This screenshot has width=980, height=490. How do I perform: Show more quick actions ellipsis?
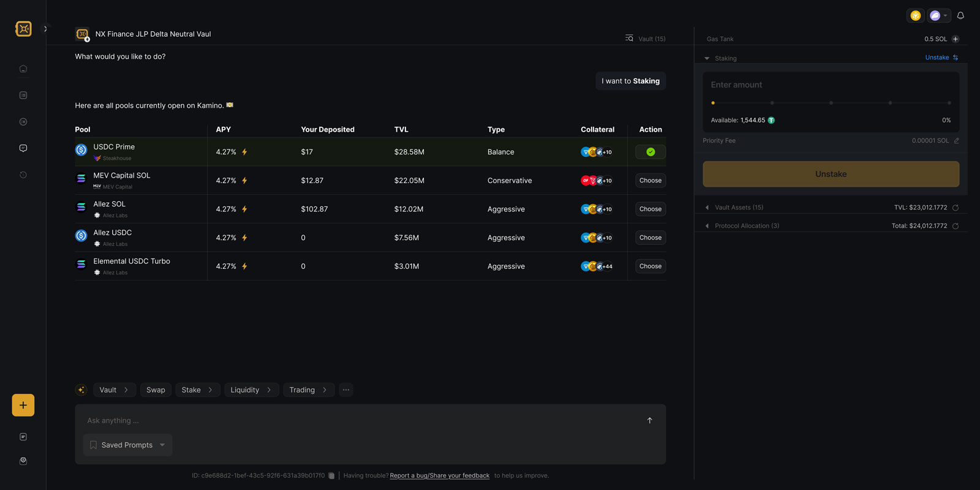346,390
